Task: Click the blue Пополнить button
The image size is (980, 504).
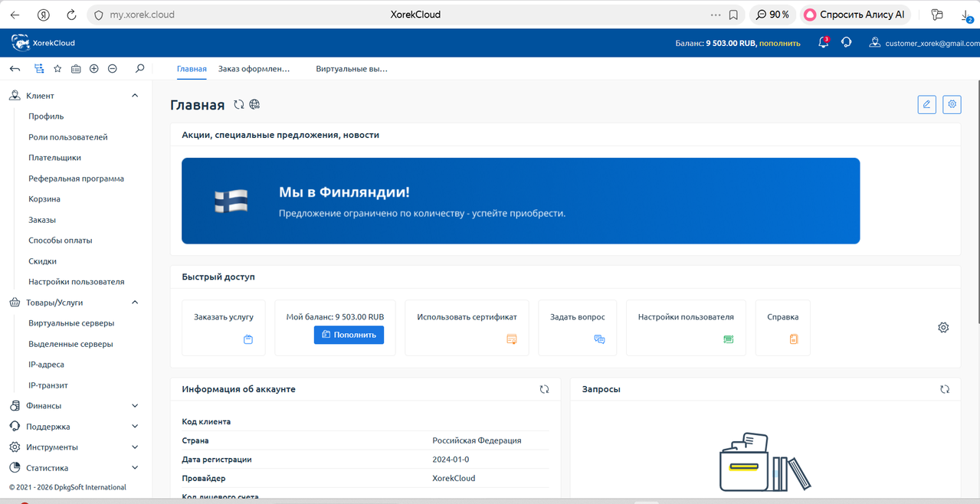Action: pos(349,335)
